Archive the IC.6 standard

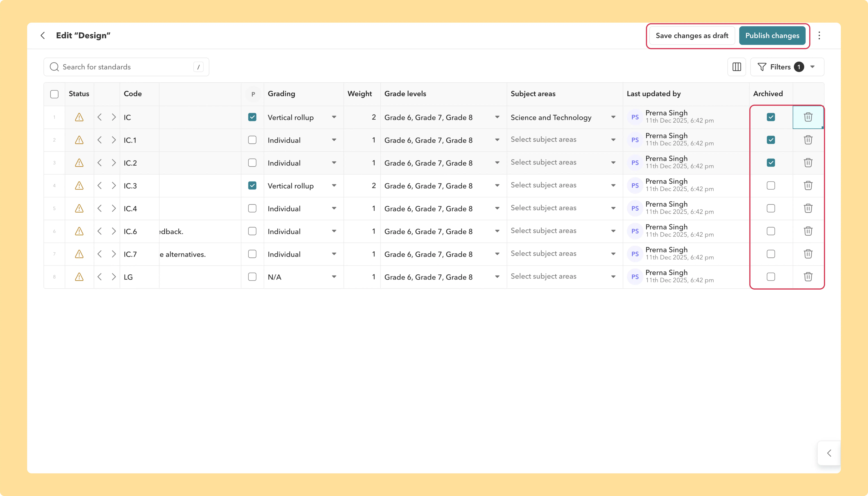coord(771,231)
